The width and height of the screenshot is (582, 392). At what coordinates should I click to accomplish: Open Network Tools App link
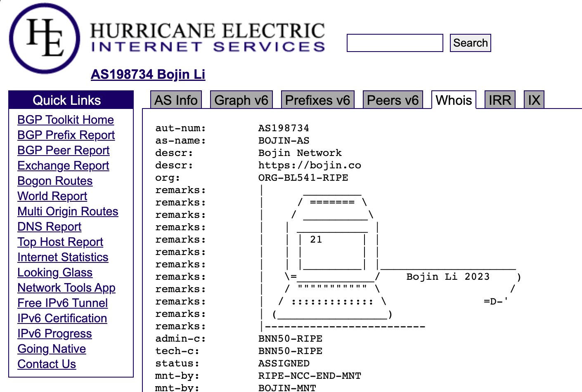(x=66, y=288)
